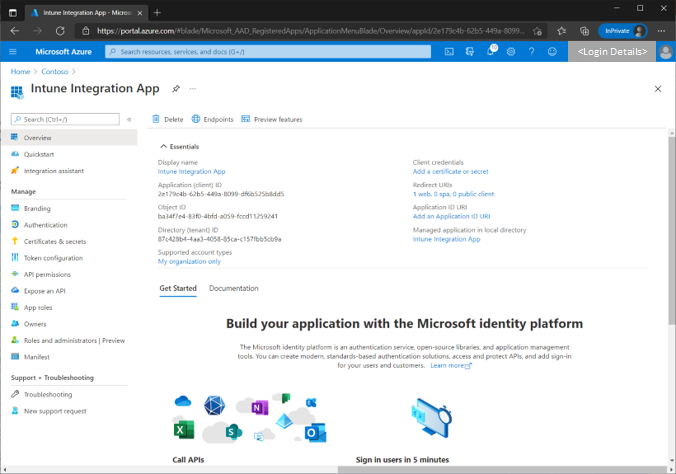The width and height of the screenshot is (676, 474).
Task: Click the browser Back arrow
Action: pos(15,31)
